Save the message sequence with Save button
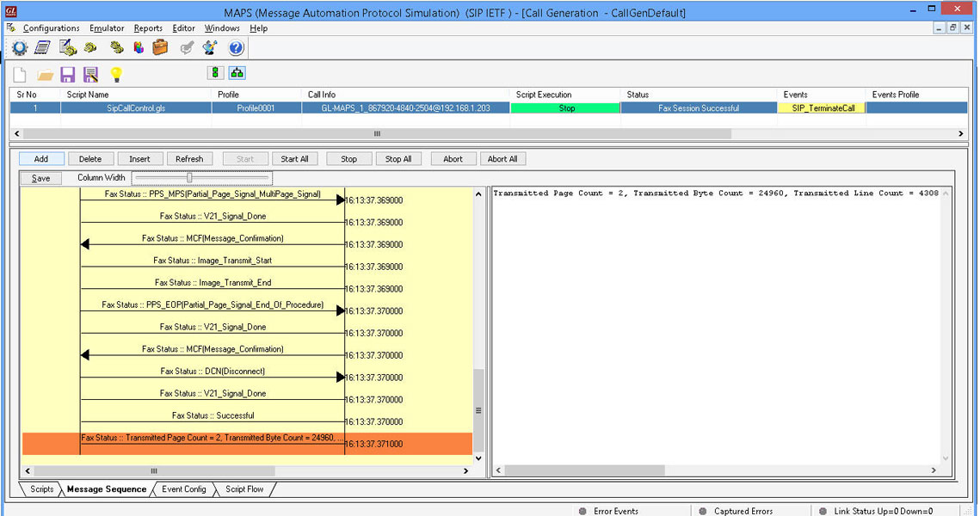Screen dimensions: 980x516 (40, 178)
